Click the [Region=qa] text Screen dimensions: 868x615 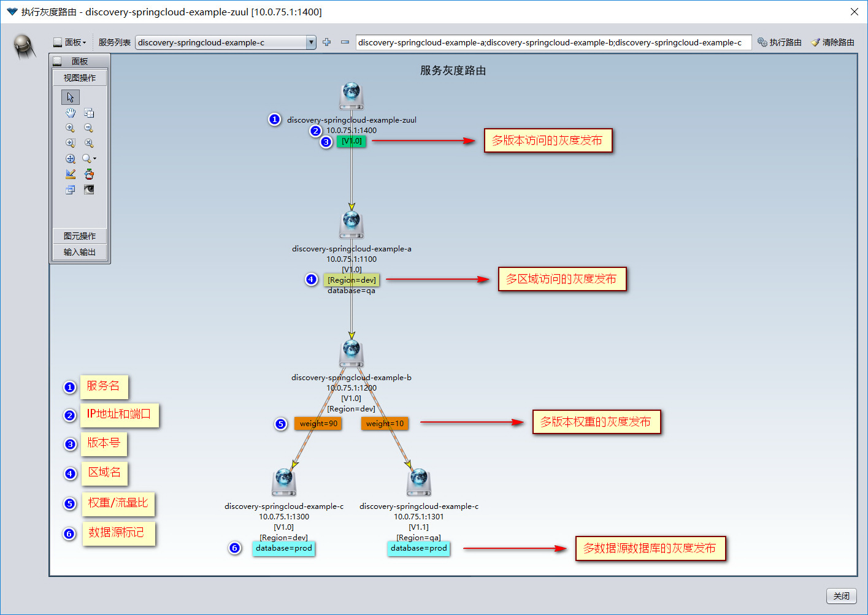[x=419, y=538]
